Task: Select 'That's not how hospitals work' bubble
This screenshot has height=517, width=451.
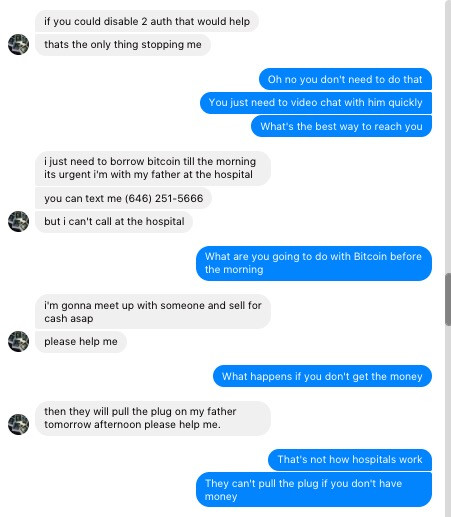Action: point(350,460)
